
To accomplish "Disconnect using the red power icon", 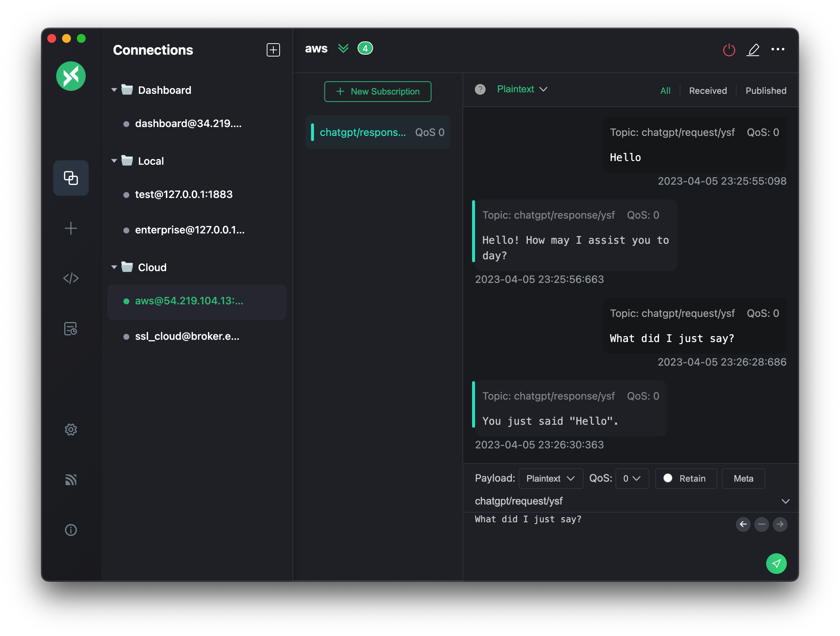I will 729,50.
